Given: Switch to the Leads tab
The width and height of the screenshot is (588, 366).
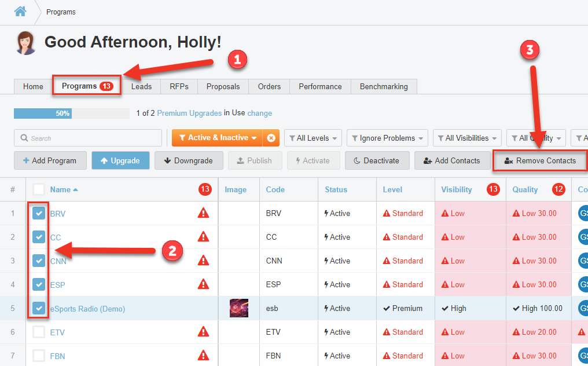Looking at the screenshot, I should coord(141,86).
